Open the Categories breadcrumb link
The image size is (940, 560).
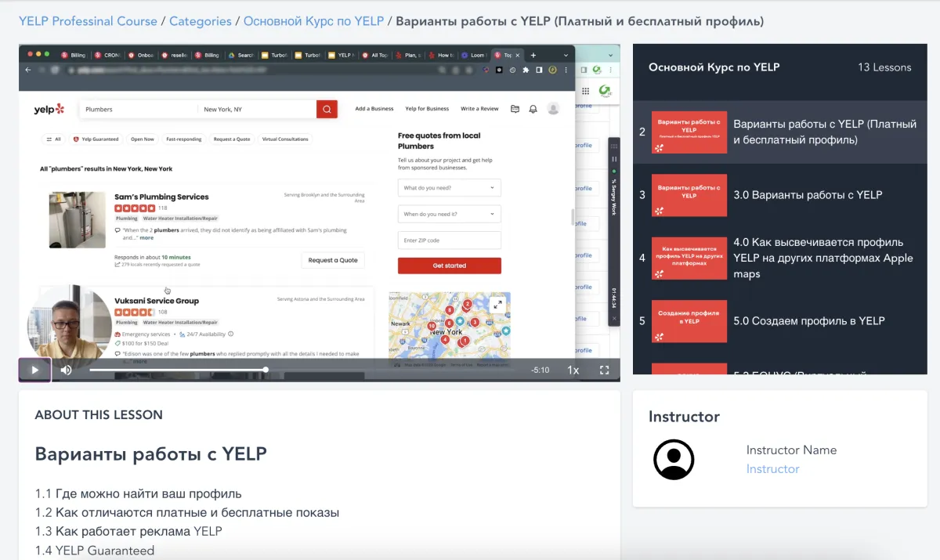click(x=201, y=21)
